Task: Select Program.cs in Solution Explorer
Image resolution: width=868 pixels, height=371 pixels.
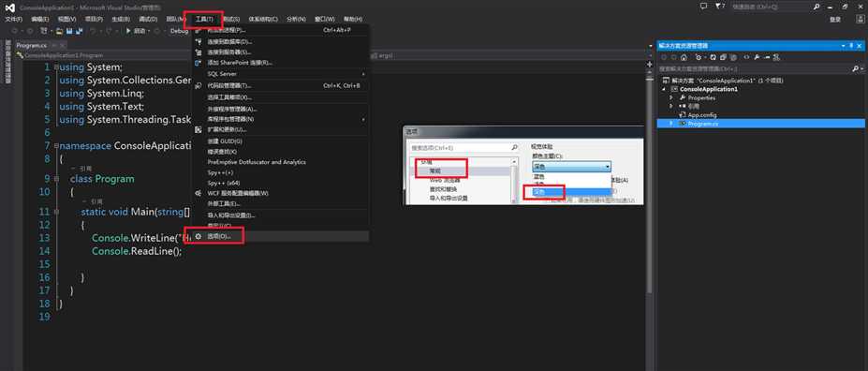Action: tap(760, 124)
